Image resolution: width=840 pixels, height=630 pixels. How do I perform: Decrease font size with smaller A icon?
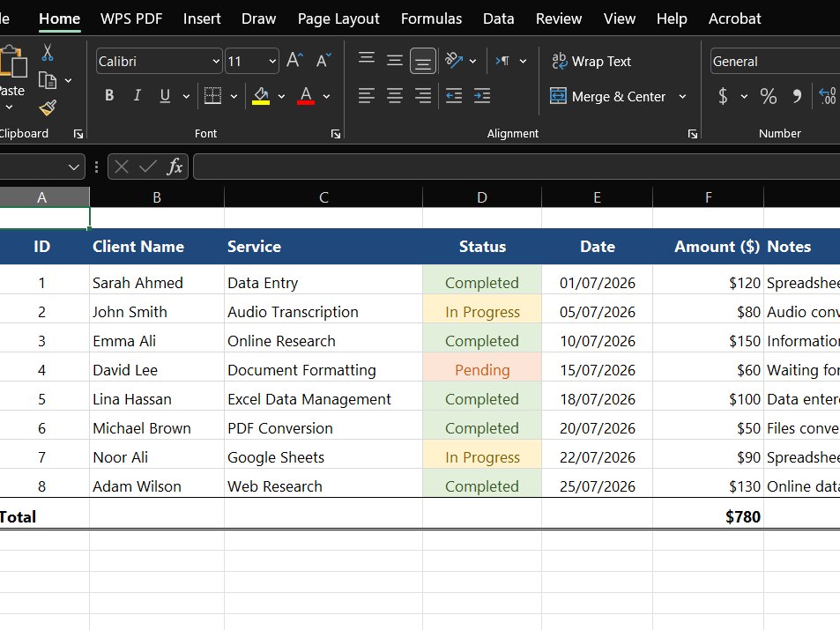(323, 61)
